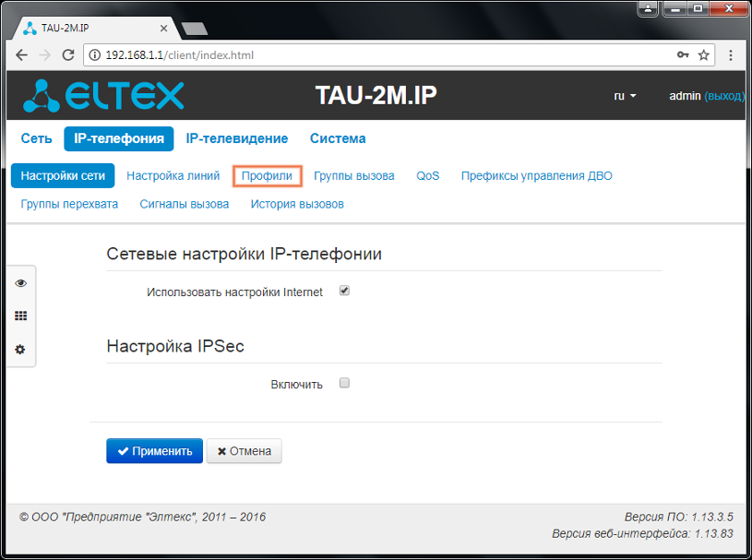Click the ООО Предприятие Элтекс copyright text
This screenshot has width=752, height=560.
142,517
